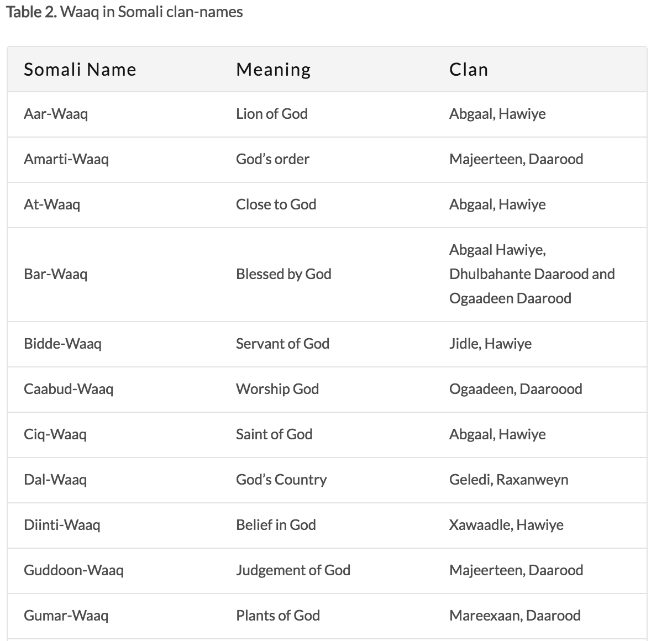Click the "Diinti-Waaq" name cell
672x641 pixels.
[62, 525]
